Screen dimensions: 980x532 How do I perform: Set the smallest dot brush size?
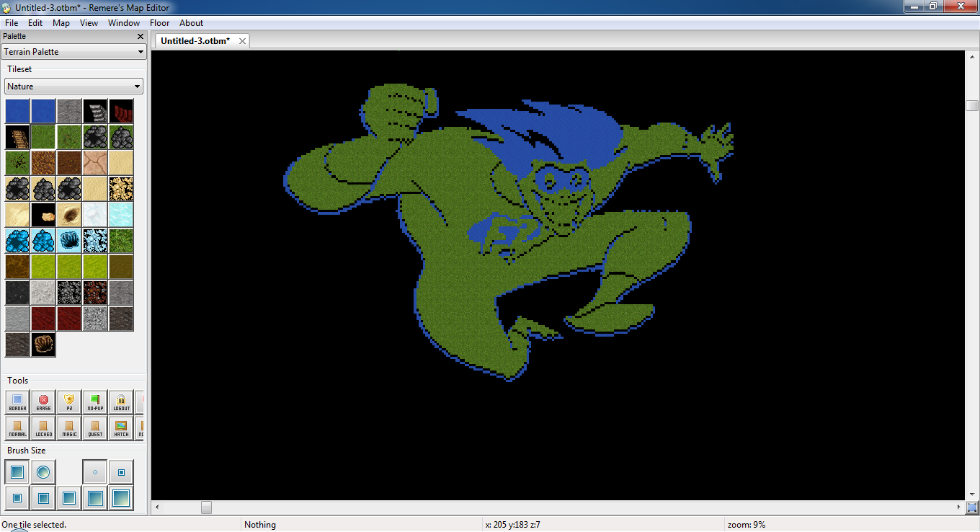click(x=95, y=472)
